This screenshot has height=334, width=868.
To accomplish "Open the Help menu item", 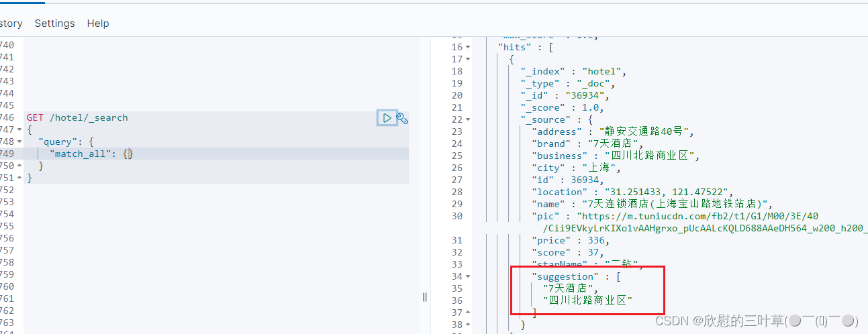I will tap(98, 23).
